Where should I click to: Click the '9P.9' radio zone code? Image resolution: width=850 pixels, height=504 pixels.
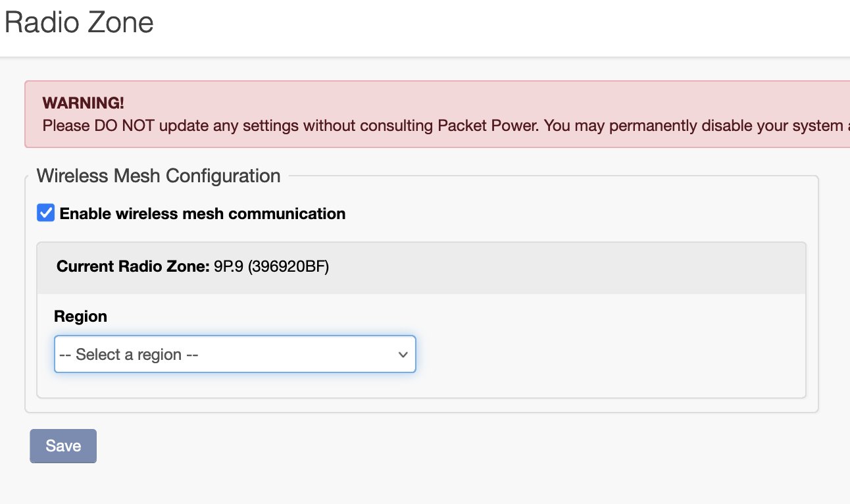(229, 266)
